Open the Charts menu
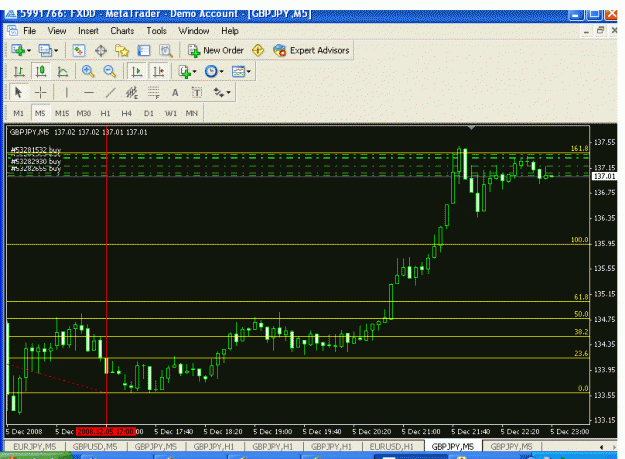625x459 pixels. click(x=122, y=31)
